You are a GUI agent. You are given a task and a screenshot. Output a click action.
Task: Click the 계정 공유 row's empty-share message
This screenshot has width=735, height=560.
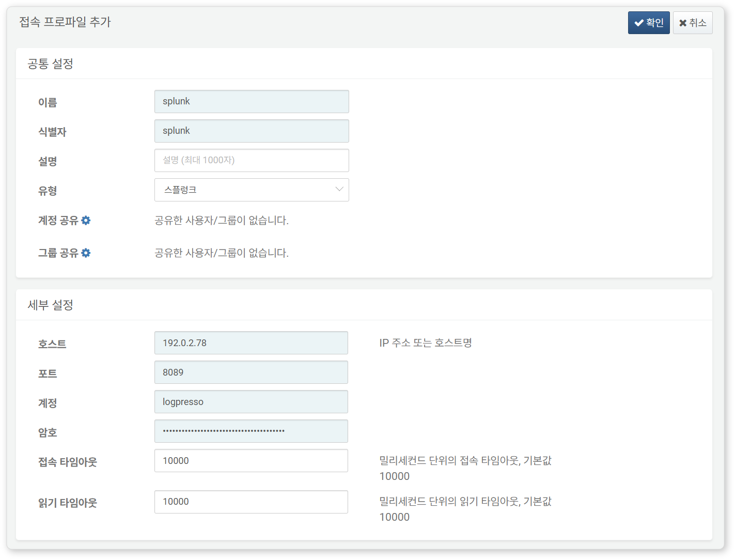pyautogui.click(x=222, y=221)
